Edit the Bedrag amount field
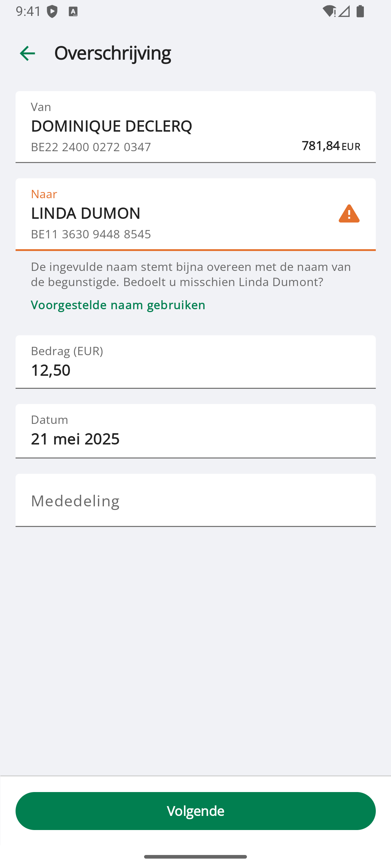 (195, 362)
